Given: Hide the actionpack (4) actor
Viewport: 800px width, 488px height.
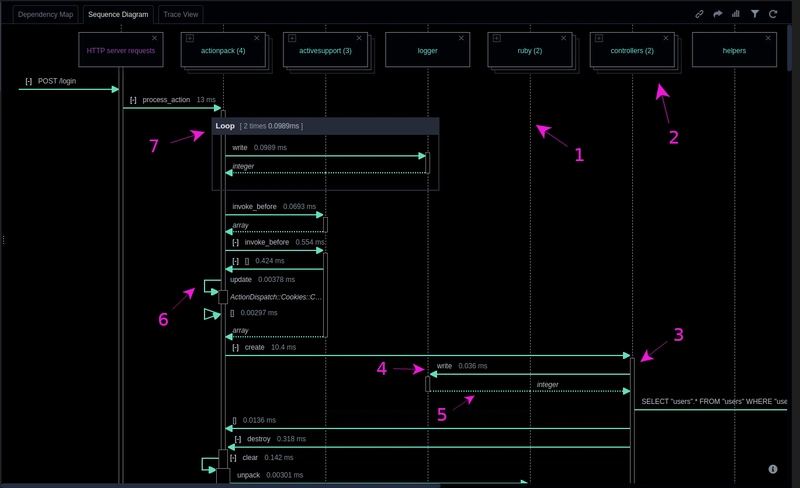Looking at the screenshot, I should pyautogui.click(x=257, y=38).
